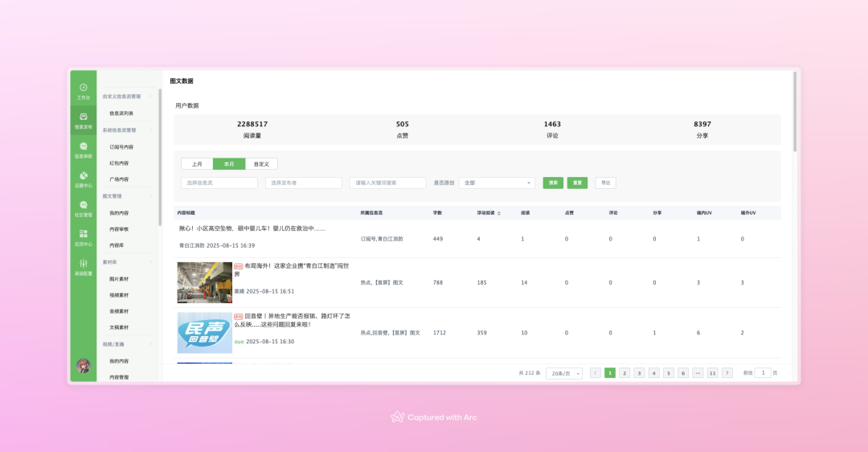Viewport: 868px width, 452px height.
Task: Open 文稿素材 menu item
Action: (119, 327)
